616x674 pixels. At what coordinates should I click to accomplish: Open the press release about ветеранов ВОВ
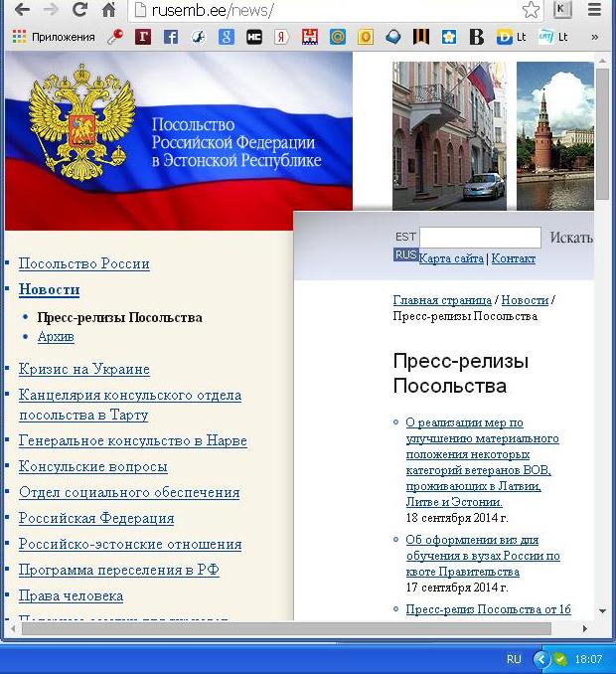point(482,462)
